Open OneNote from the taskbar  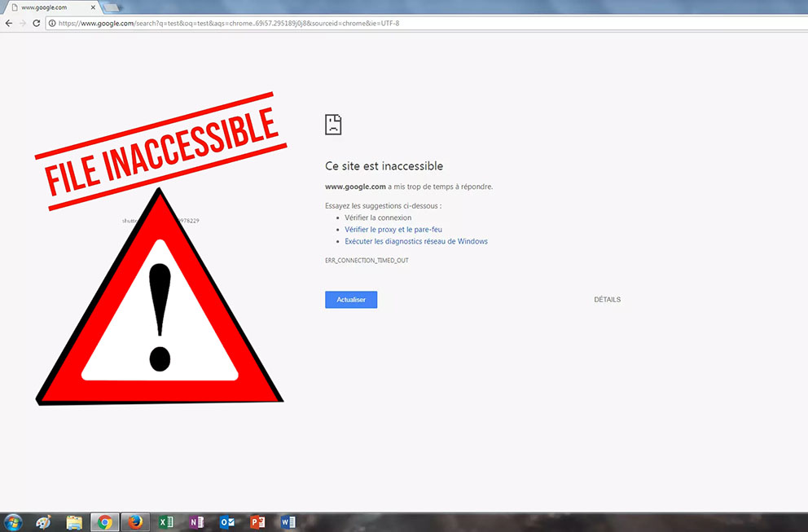[x=196, y=522]
